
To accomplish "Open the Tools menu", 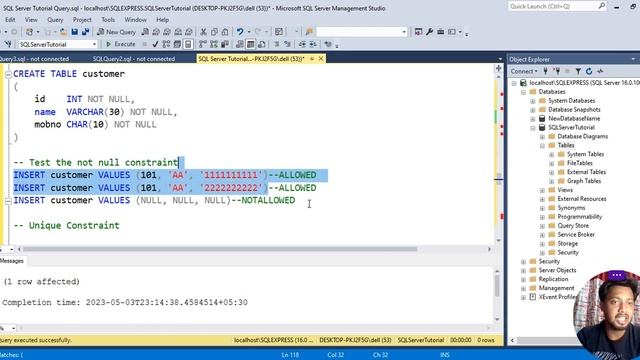I will [x=108, y=20].
